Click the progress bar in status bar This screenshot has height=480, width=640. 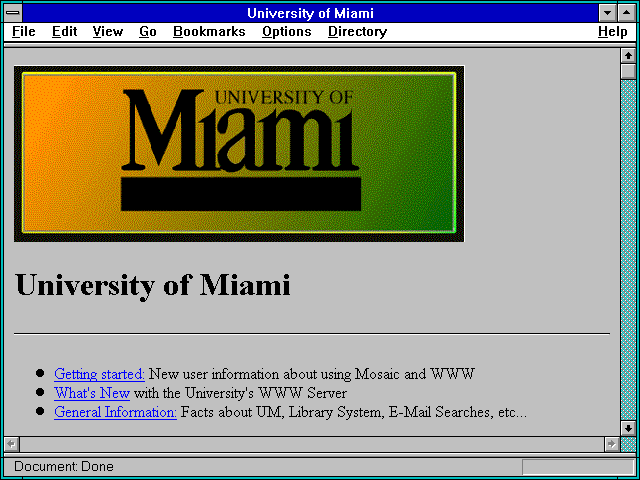point(578,467)
